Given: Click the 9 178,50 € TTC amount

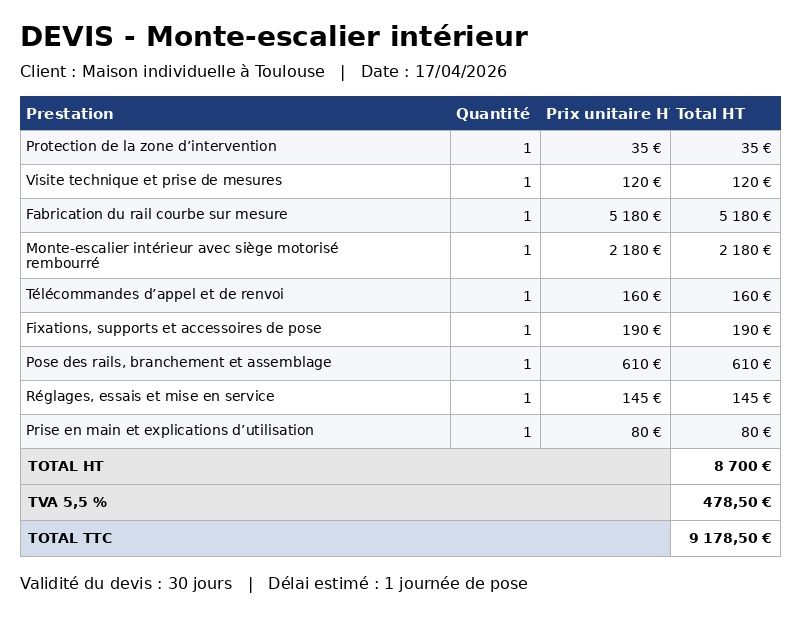Looking at the screenshot, I should (730, 538).
